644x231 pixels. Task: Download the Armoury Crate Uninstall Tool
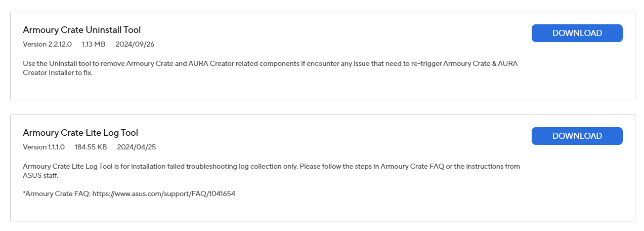[577, 33]
